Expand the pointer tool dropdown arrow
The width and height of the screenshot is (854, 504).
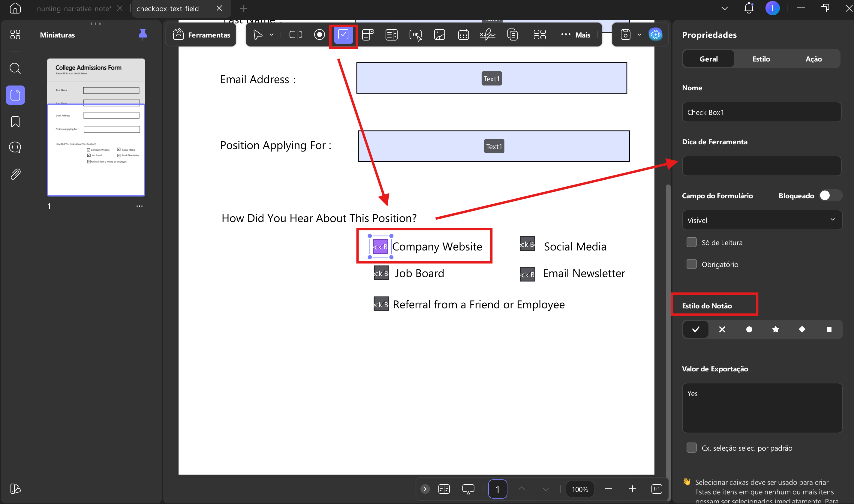point(272,34)
